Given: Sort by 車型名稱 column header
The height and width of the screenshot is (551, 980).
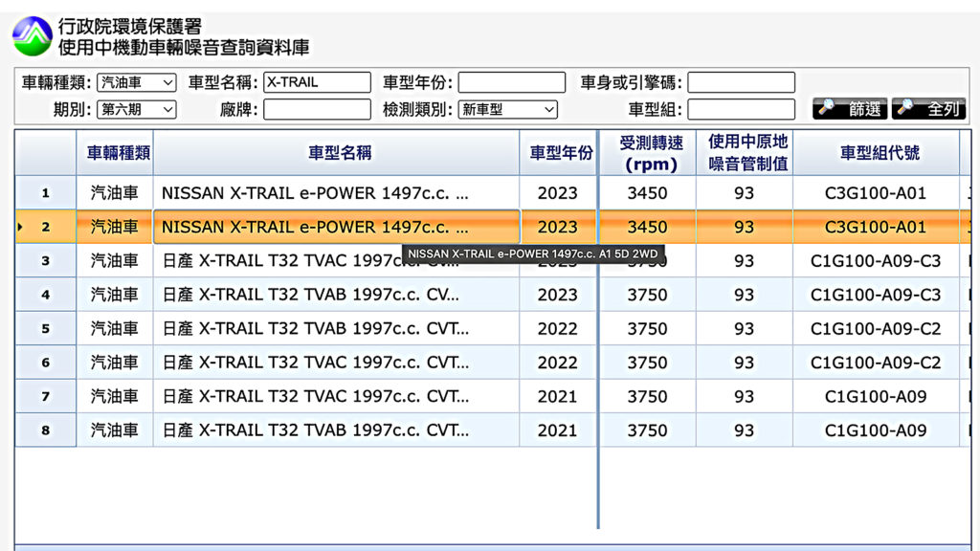Looking at the screenshot, I should [x=336, y=153].
